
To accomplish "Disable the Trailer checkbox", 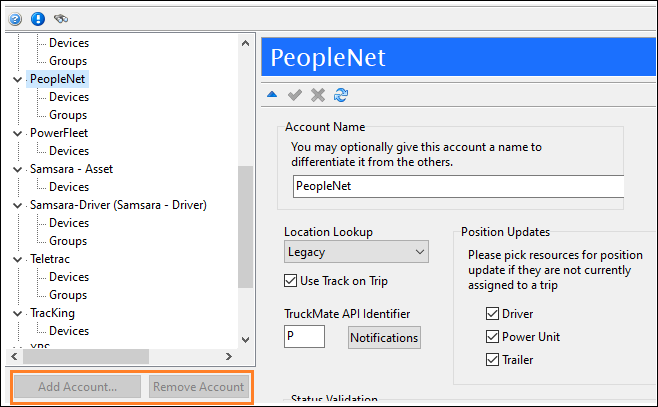I will (492, 360).
